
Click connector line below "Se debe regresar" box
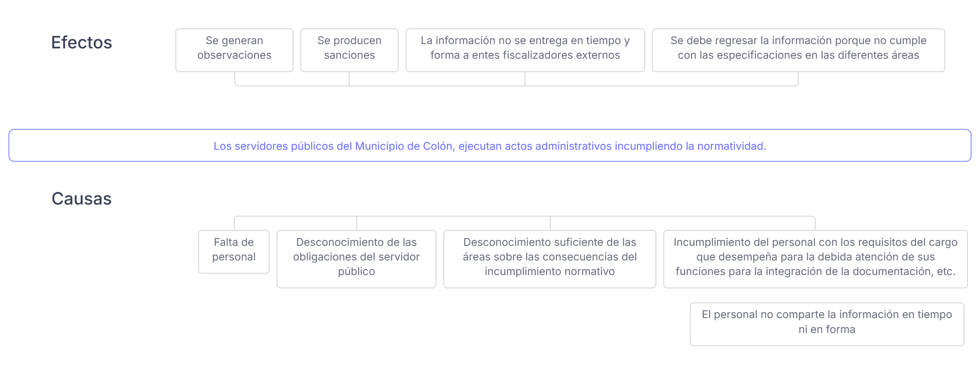(798, 79)
